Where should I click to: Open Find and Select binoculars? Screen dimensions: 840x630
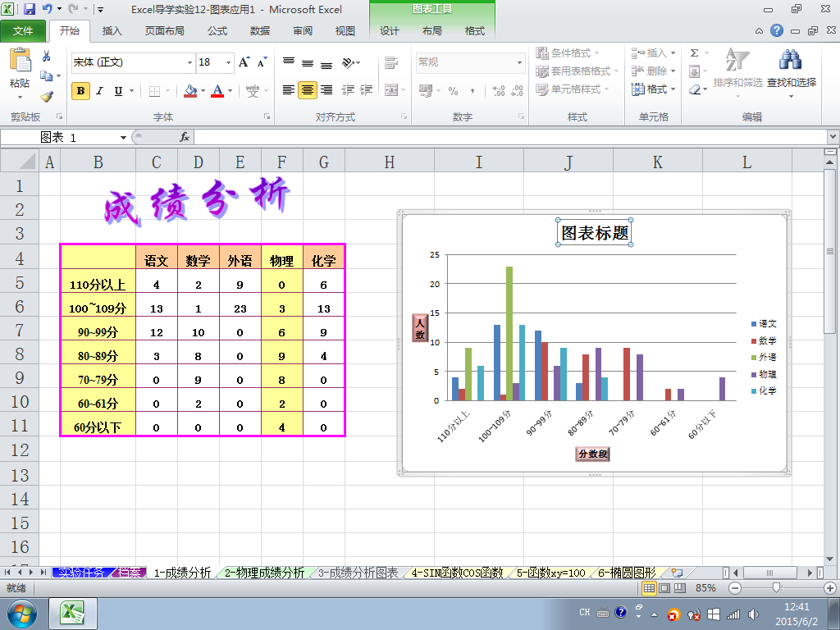point(791,60)
